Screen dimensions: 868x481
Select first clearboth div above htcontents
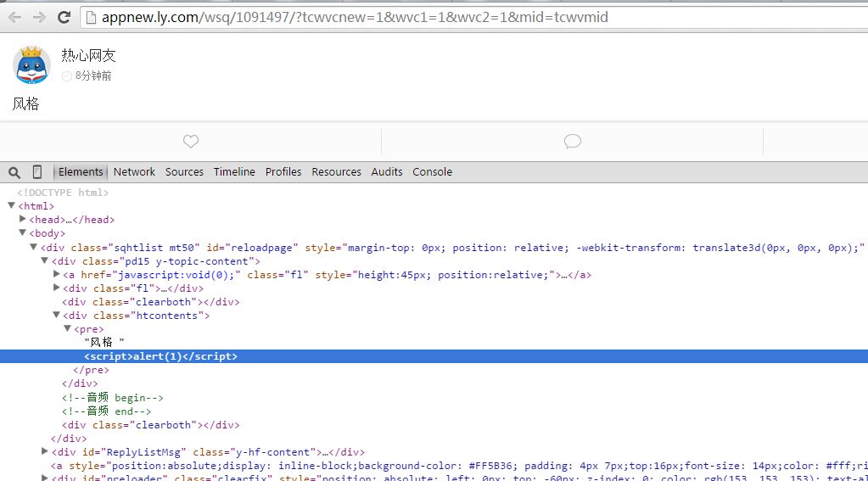(150, 302)
